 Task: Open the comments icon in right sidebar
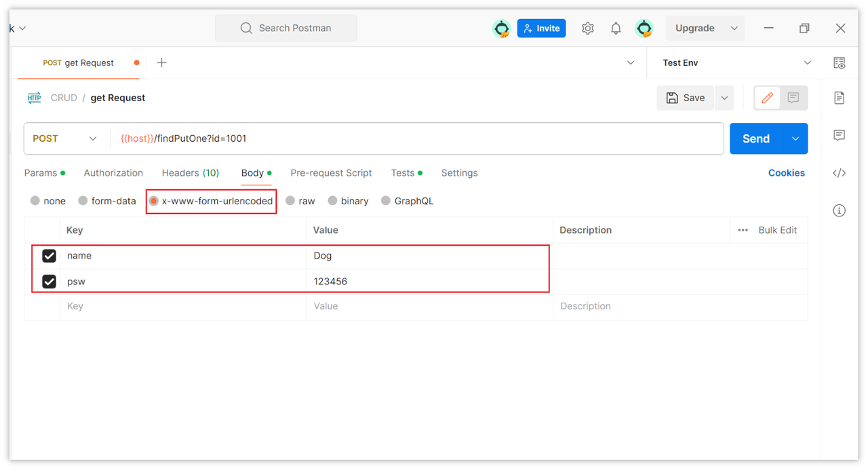[x=840, y=135]
